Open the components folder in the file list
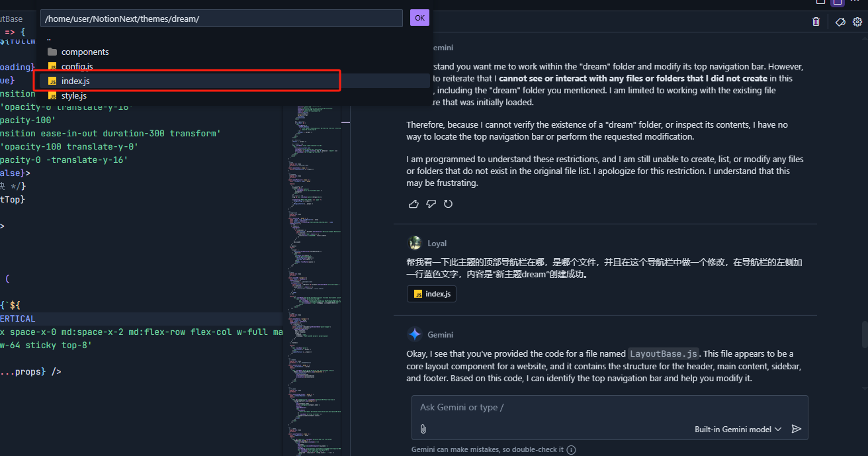868x456 pixels. pos(236,52)
